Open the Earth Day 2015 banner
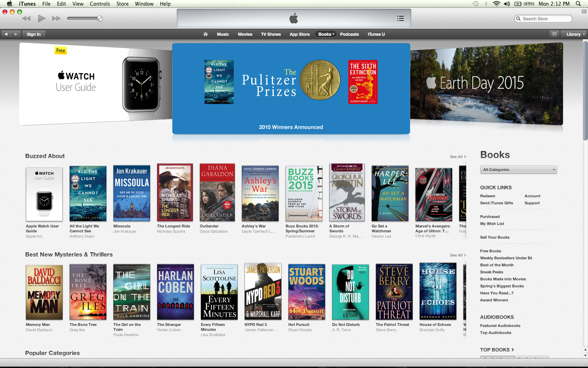 pos(486,84)
